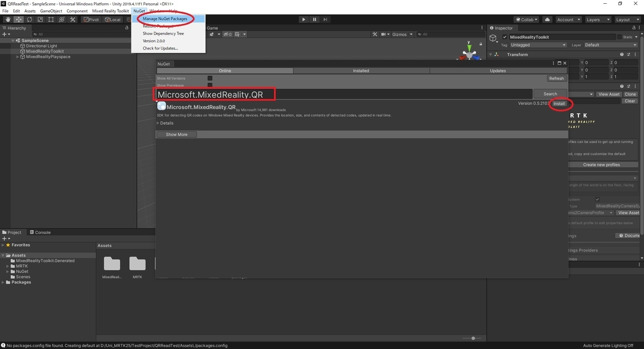Click the Pause button
This screenshot has height=349, width=644.
(314, 19)
